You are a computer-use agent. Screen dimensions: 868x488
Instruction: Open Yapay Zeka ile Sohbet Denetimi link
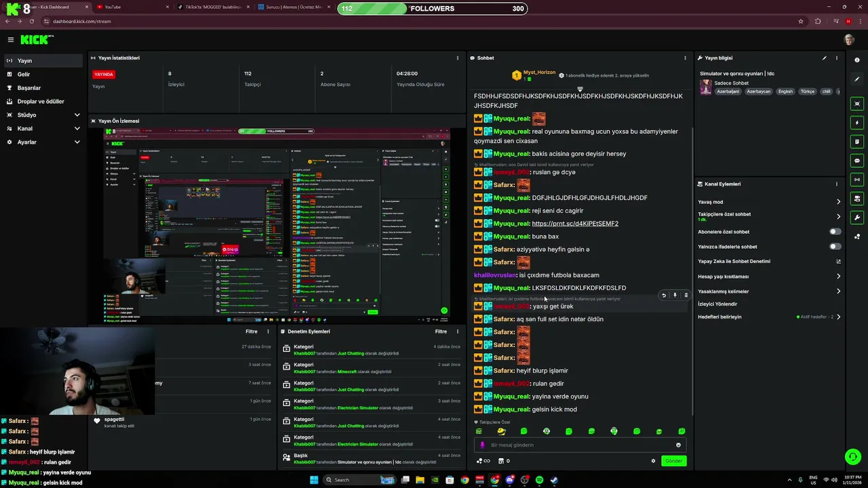pos(769,261)
